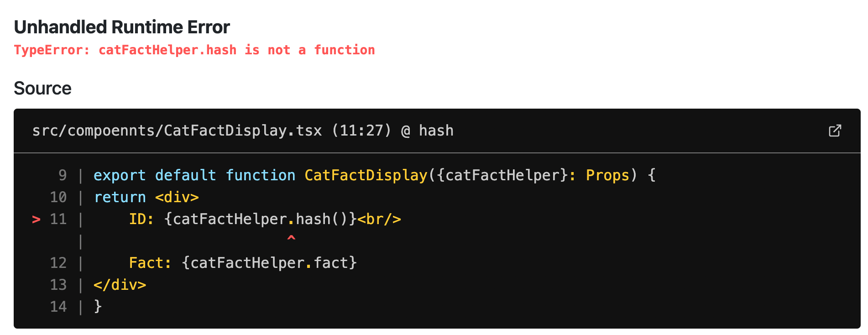Click the red error caret marker
The width and height of the screenshot is (868, 335).
tap(291, 238)
